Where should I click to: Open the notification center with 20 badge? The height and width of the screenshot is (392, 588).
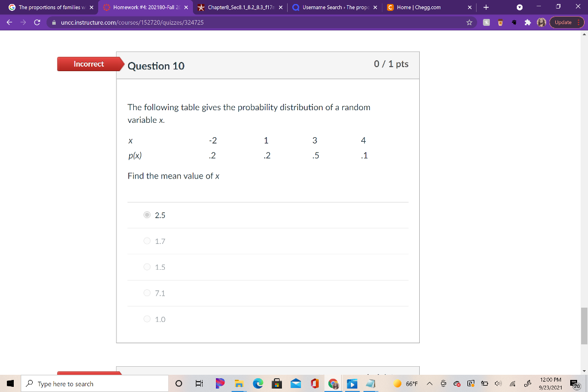point(575,384)
